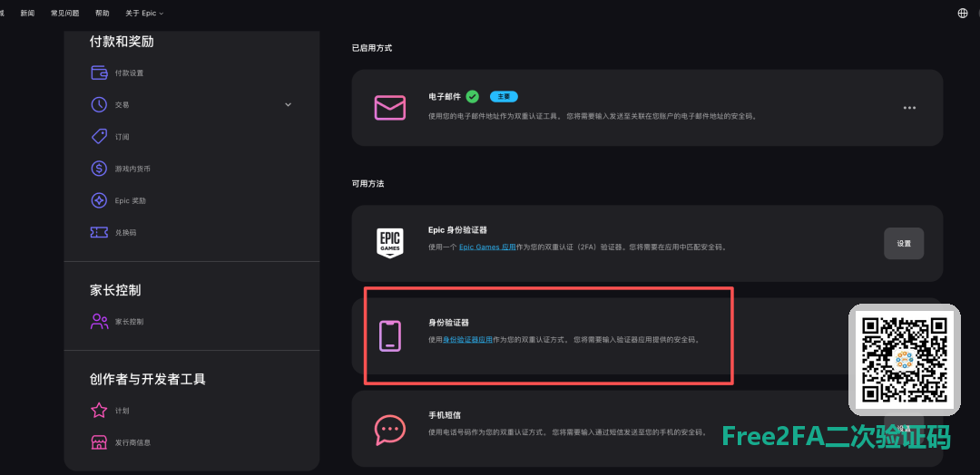Click the 已启用方式 section heading

[x=372, y=48]
